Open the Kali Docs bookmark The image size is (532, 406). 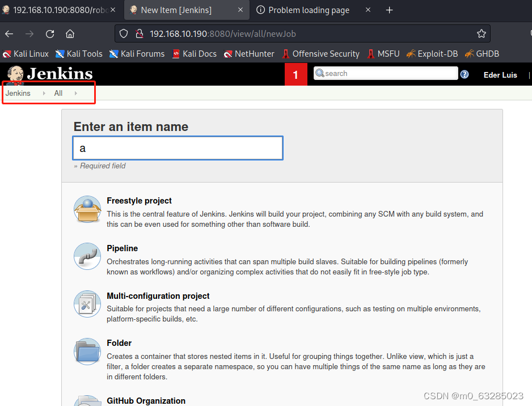pyautogui.click(x=195, y=54)
